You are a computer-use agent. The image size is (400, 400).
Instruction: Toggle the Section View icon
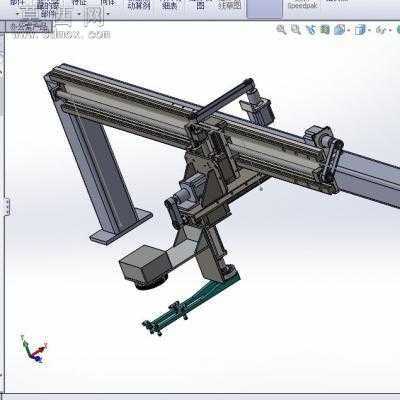coord(325,30)
